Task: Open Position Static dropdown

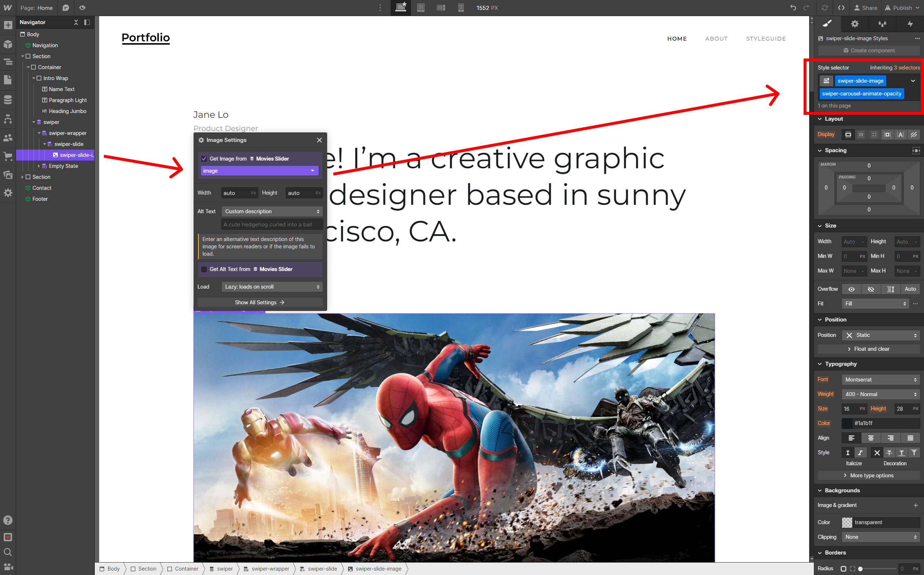Action: (880, 335)
